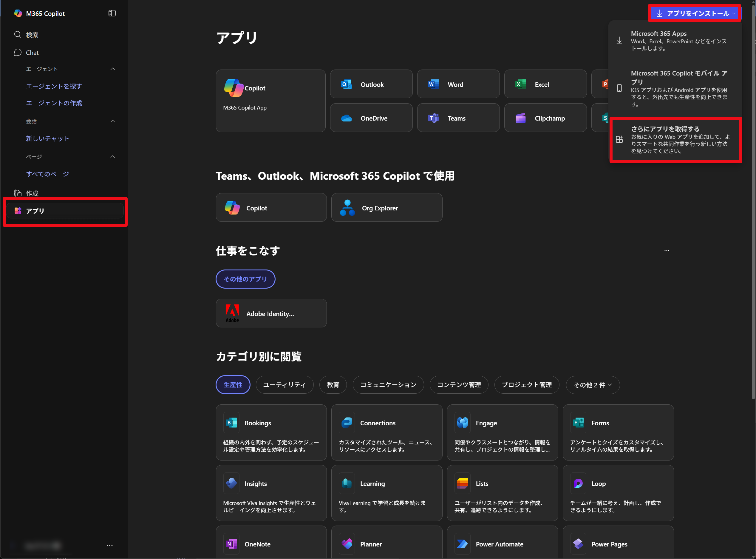Click the Forms app icon
The height and width of the screenshot is (559, 756).
coord(578,423)
